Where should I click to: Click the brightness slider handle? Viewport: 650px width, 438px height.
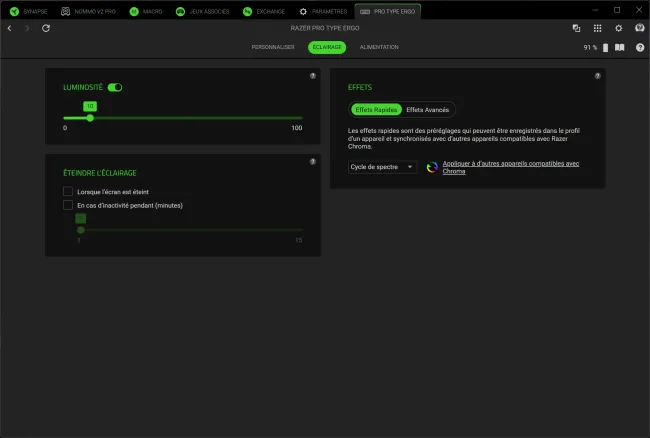point(90,118)
